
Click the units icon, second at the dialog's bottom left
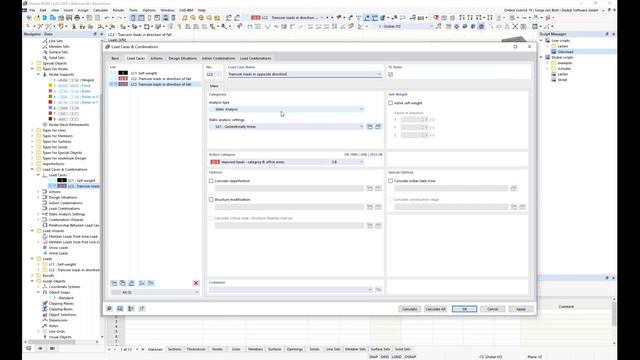pos(120,309)
